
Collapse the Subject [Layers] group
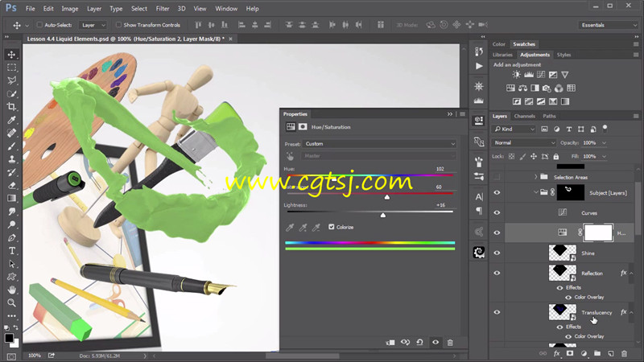[535, 192]
